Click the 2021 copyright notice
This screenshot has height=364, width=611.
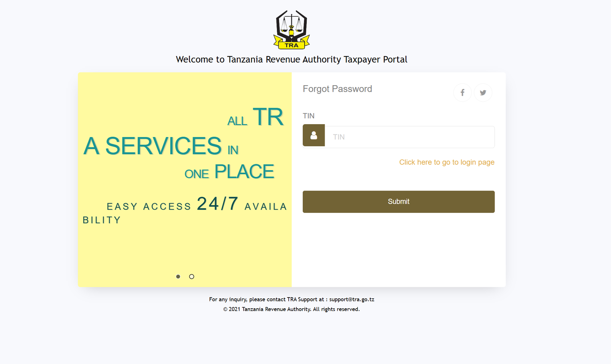coord(291,309)
